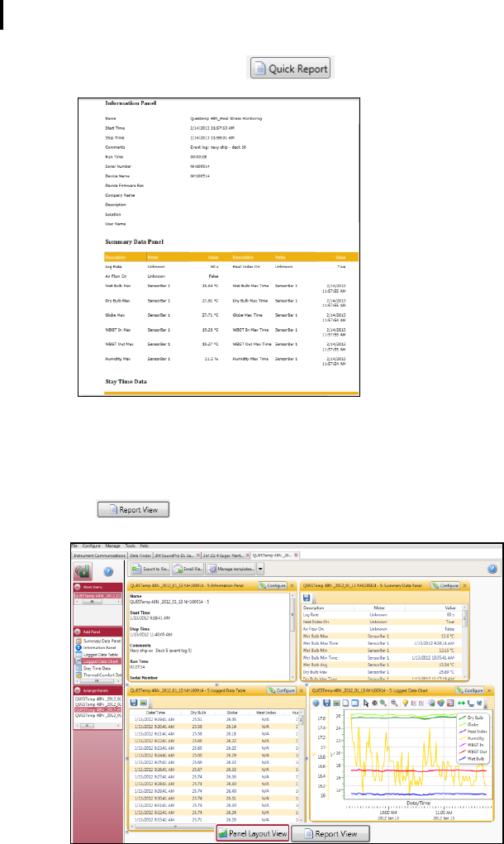
Task: Click Date/Time column header in Logged Data Table
Action: point(155,712)
